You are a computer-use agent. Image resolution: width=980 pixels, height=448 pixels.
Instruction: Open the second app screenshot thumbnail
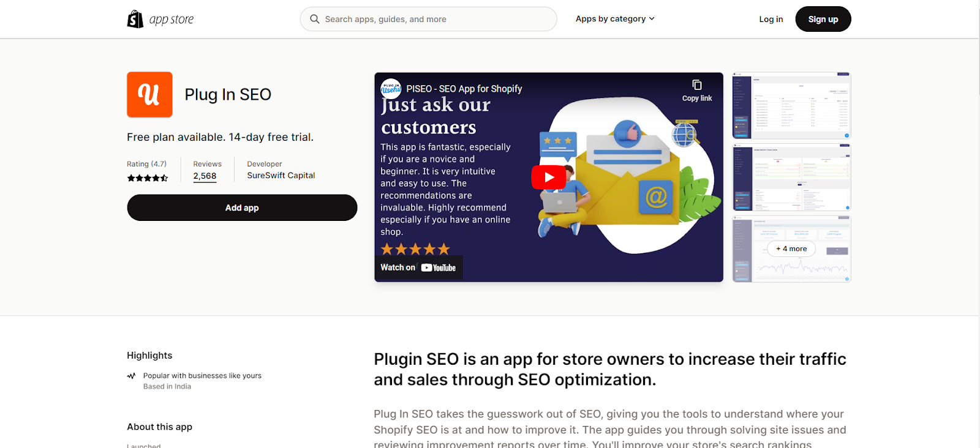(791, 177)
